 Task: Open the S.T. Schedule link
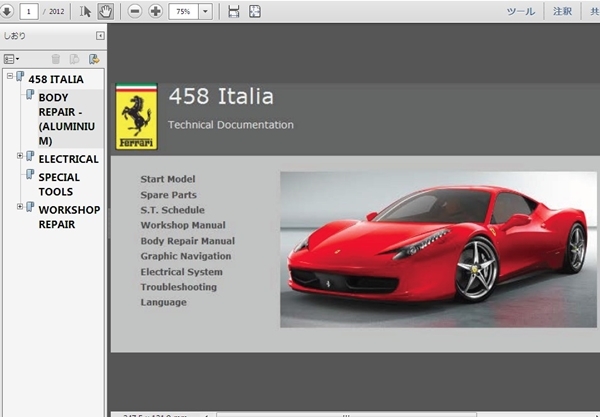click(x=172, y=210)
